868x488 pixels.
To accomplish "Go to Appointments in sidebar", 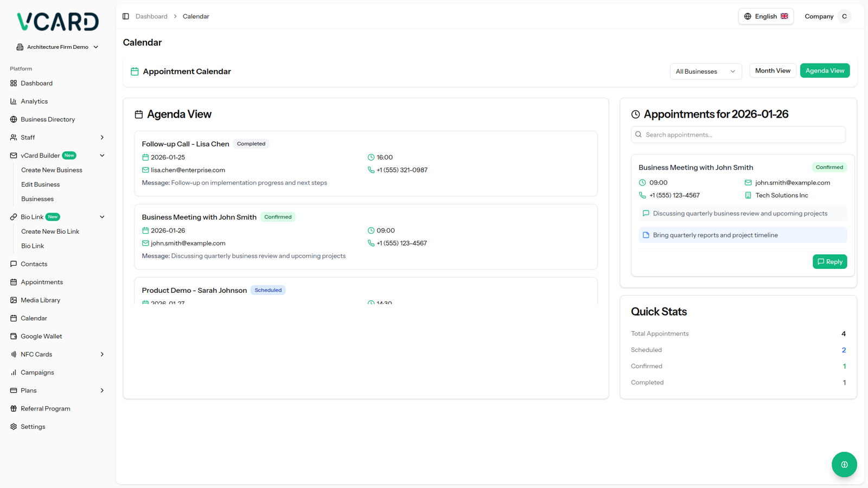I will pos(42,282).
